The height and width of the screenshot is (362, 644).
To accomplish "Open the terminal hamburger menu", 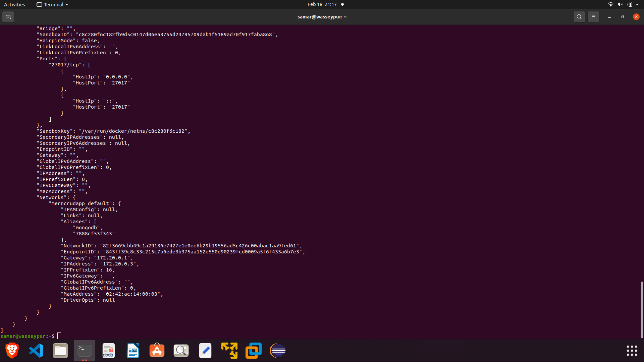I will [593, 17].
